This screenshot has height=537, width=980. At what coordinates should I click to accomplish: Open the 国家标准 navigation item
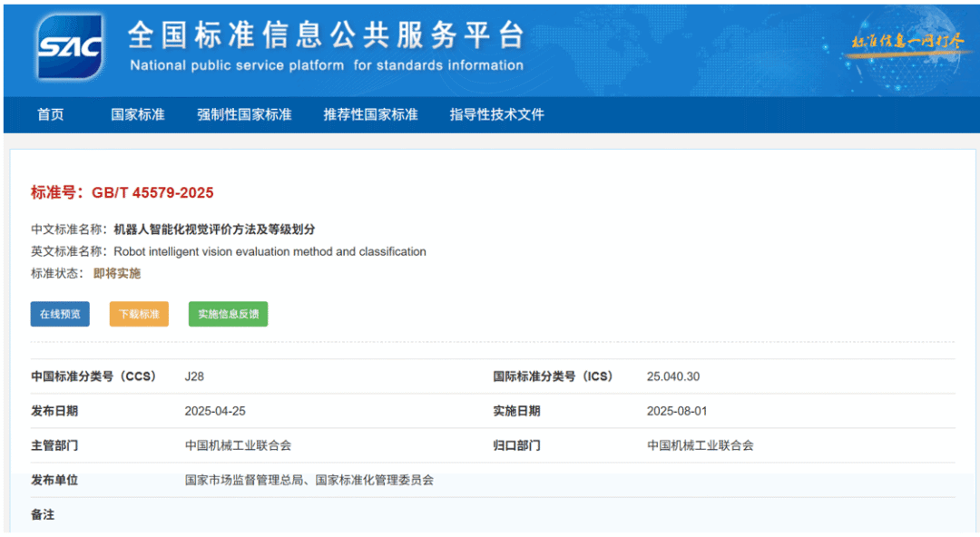coord(138,115)
